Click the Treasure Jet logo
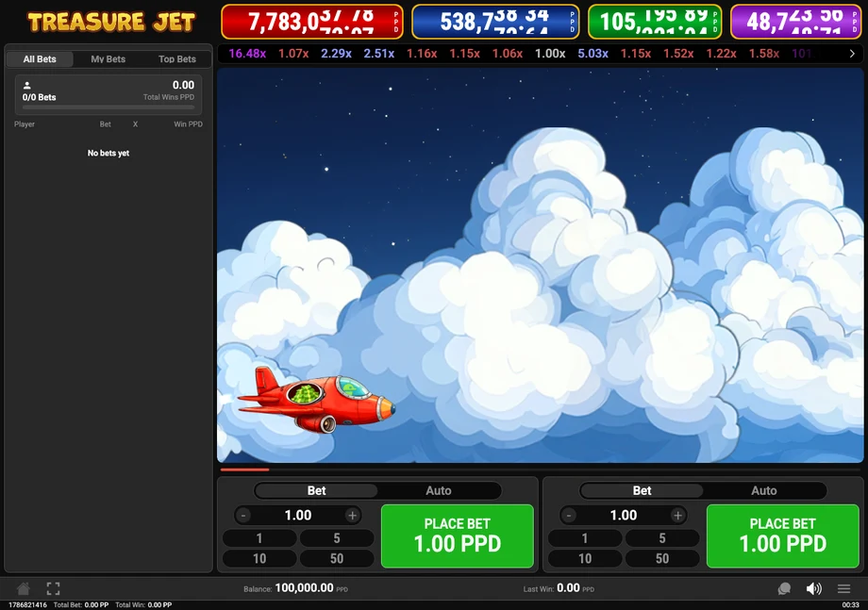Viewport: 868px width, 610px height. click(x=111, y=22)
